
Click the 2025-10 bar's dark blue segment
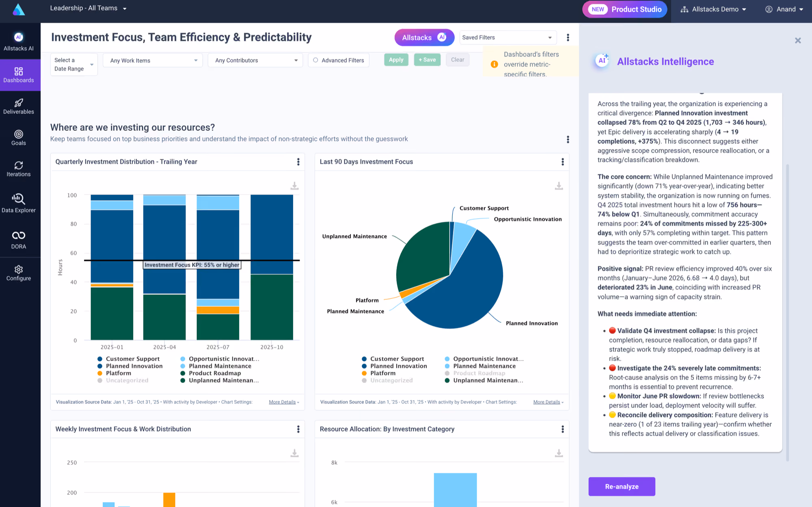(272, 234)
